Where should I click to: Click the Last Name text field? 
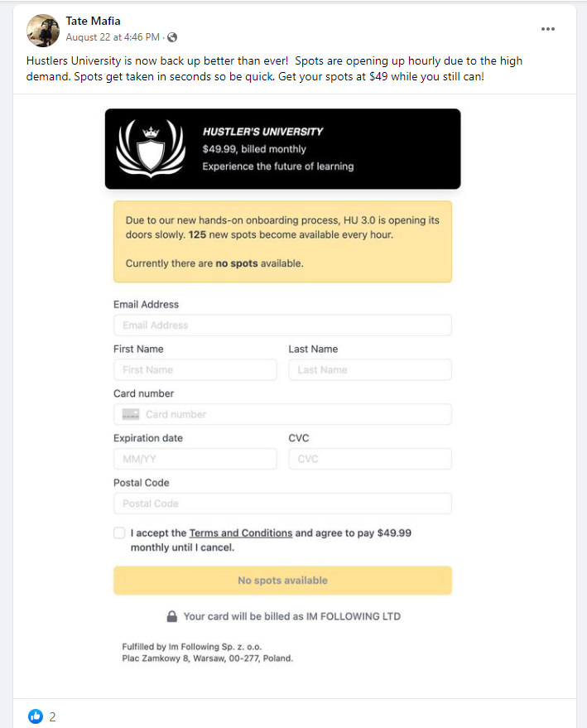click(x=370, y=370)
